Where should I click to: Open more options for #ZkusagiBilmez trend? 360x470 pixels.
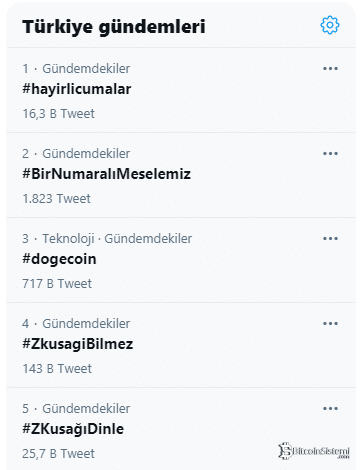tap(330, 323)
